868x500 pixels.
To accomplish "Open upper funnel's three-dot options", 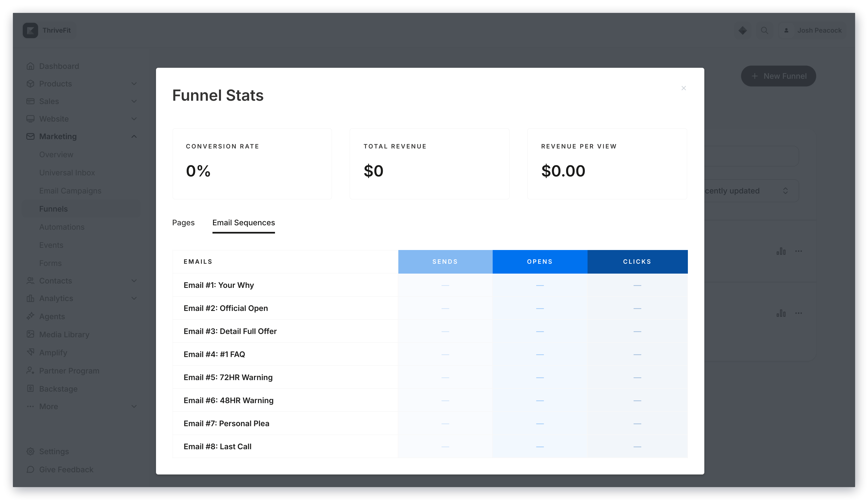I will 798,251.
